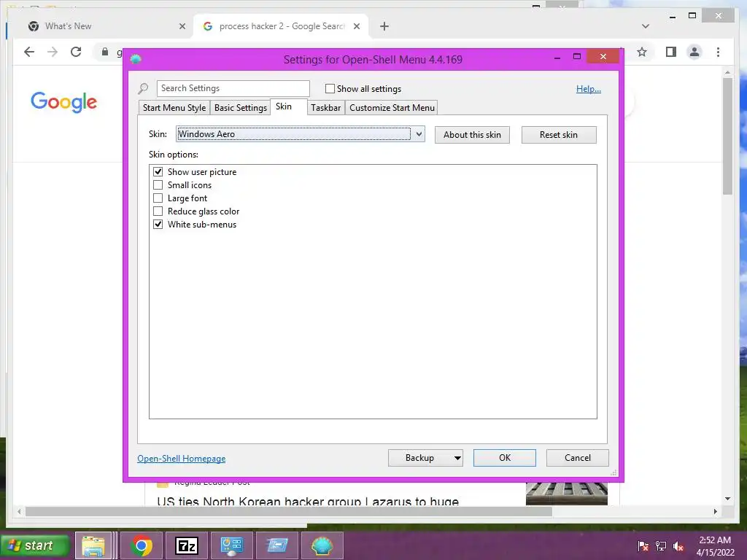Click Chrome scrollbar down arrow
The height and width of the screenshot is (560, 747).
(727, 499)
